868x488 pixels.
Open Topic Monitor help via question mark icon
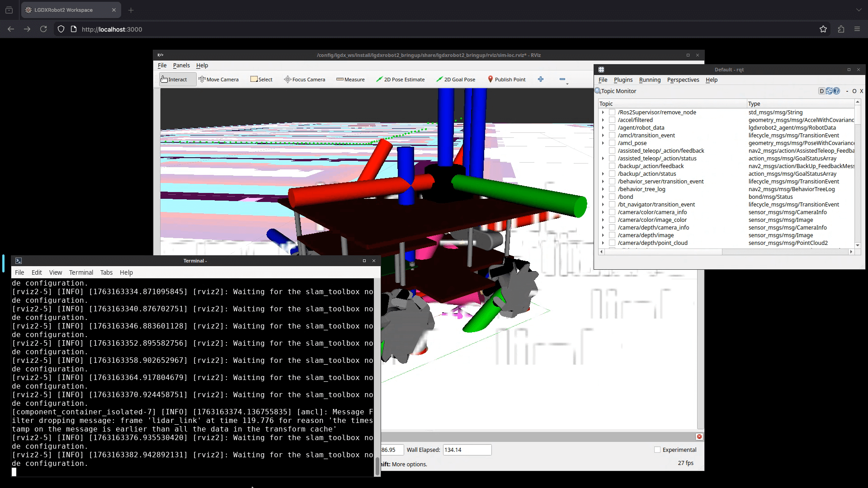pyautogui.click(x=837, y=91)
